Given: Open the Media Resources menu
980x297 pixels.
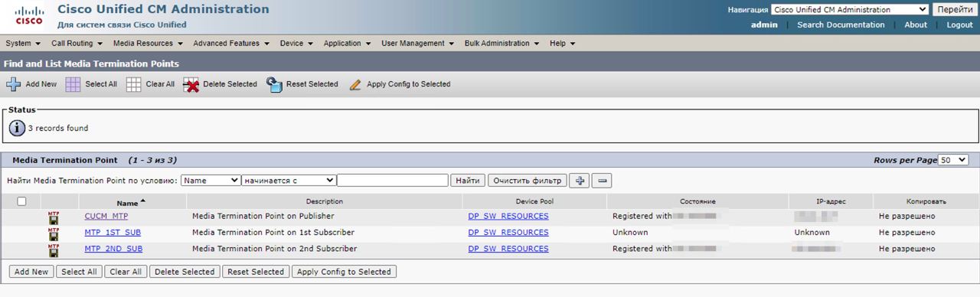Looking at the screenshot, I should pyautogui.click(x=149, y=44).
